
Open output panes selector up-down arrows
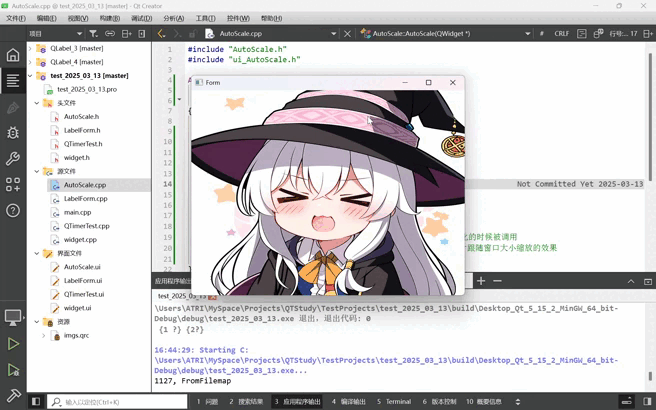click(518, 402)
